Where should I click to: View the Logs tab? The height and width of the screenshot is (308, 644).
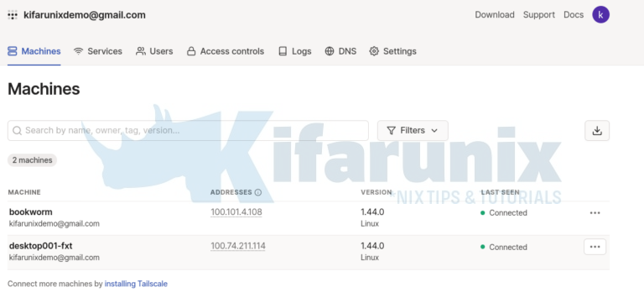[294, 51]
